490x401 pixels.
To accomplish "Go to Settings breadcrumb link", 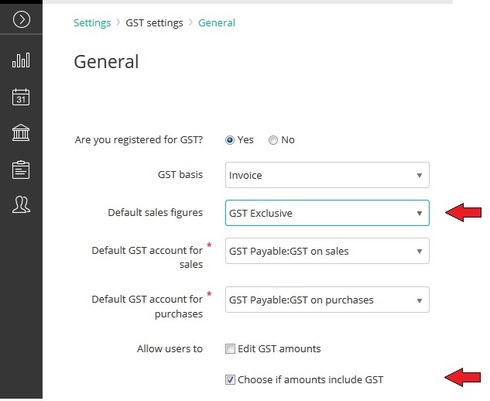I will [x=92, y=23].
